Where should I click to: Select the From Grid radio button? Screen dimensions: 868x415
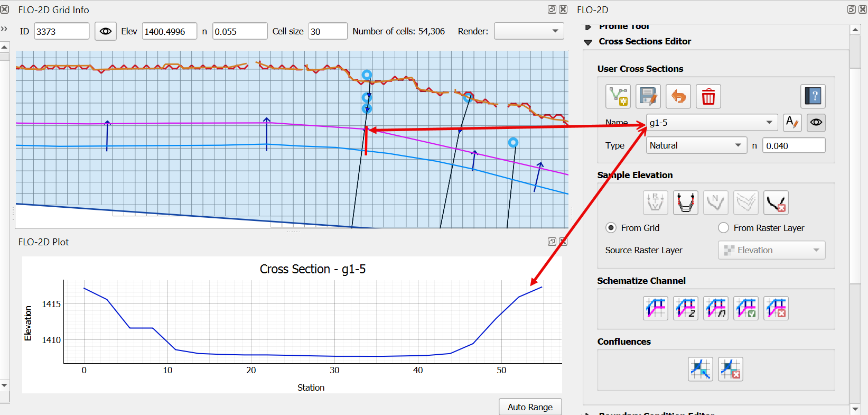pyautogui.click(x=611, y=228)
